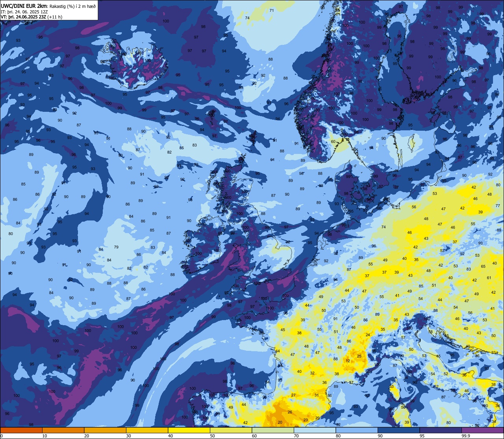Select the light green 60–70 legend segment

coord(273,430)
